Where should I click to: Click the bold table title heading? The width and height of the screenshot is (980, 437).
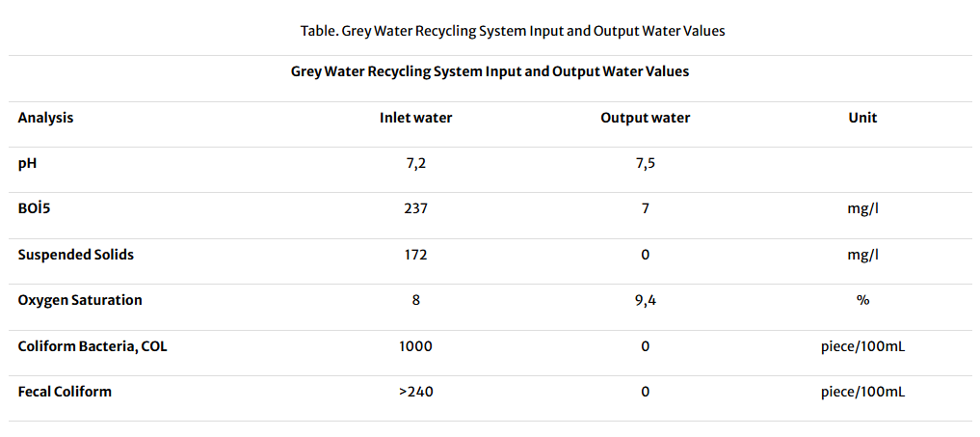[490, 71]
